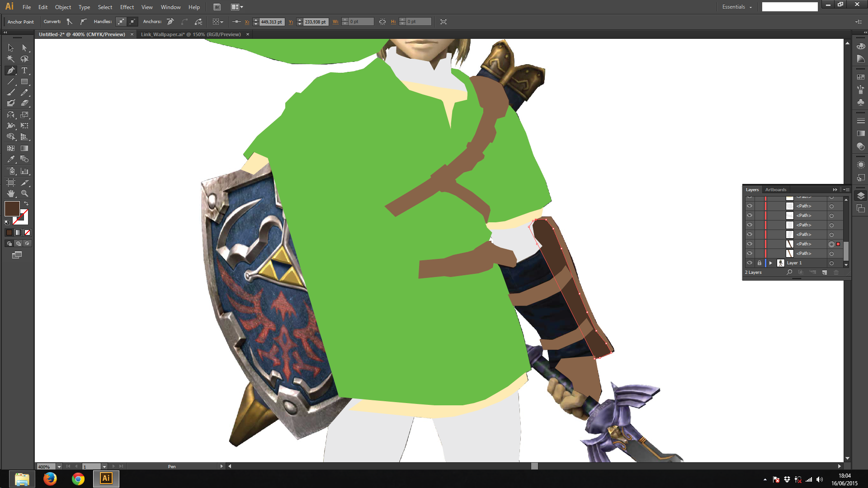Open status bar Pen display options arrow
868x488 pixels.
click(x=222, y=466)
